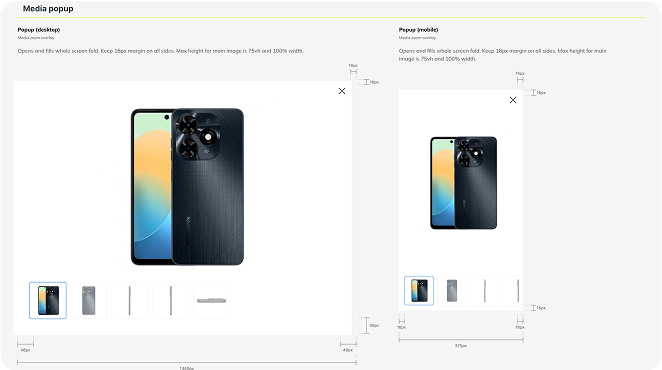Select third side-view thumbnail in mobile popup
This screenshot has width=662, height=370.
point(485,291)
